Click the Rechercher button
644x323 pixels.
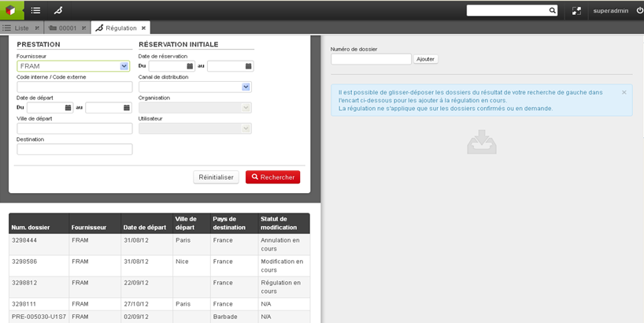272,177
